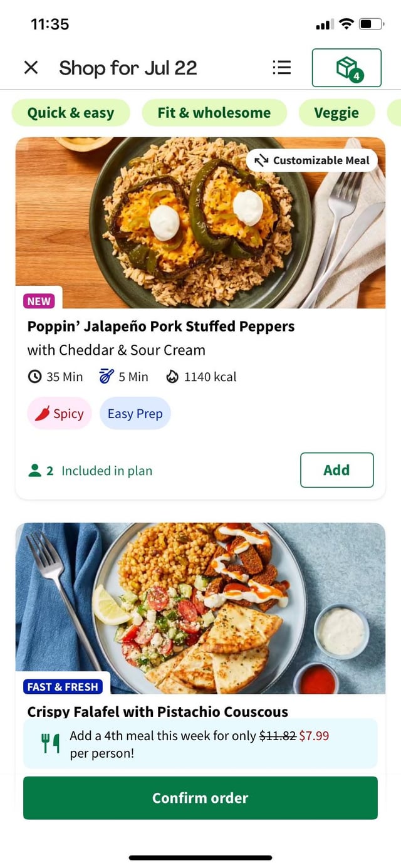Open the meal box cart icon
Screen dimensions: 401x868
pyautogui.click(x=346, y=68)
